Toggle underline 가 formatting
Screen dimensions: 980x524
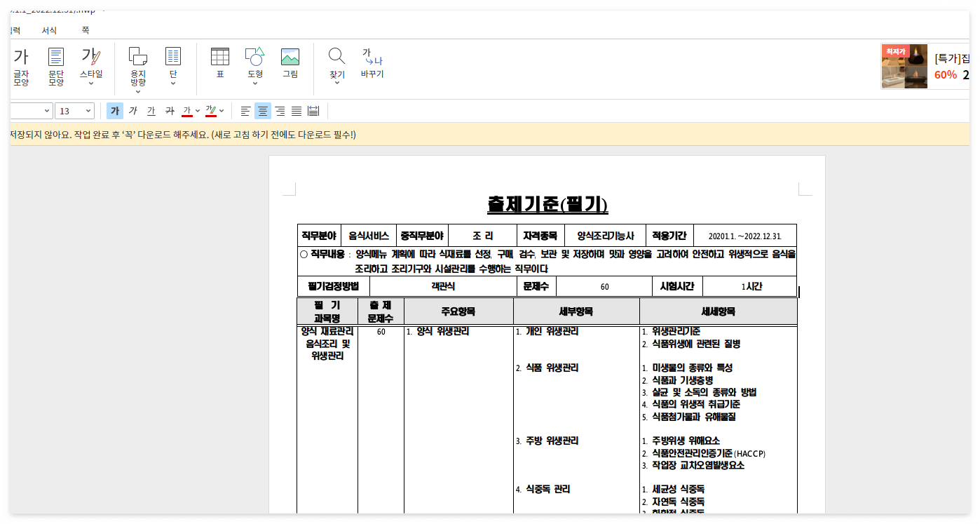pos(151,111)
